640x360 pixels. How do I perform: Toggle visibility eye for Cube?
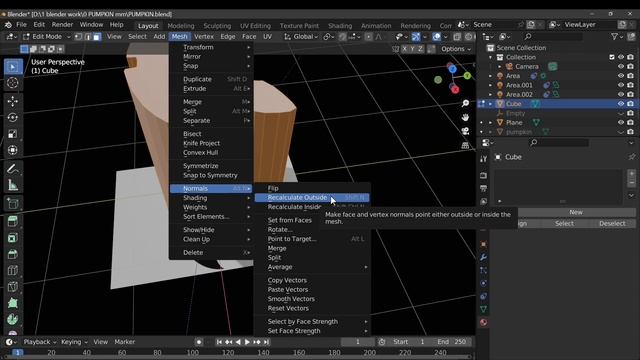pyautogui.click(x=621, y=104)
